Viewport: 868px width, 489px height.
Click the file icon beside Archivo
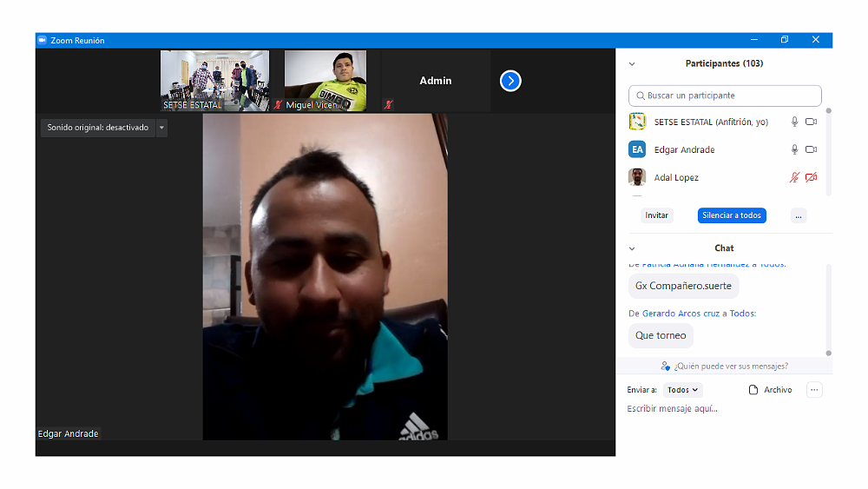tap(753, 390)
